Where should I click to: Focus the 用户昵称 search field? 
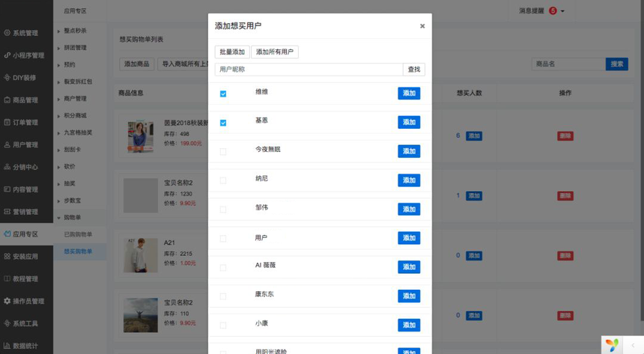[309, 70]
